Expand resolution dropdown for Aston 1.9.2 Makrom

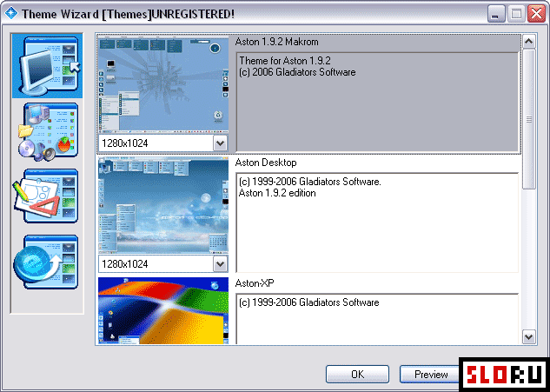click(x=221, y=143)
